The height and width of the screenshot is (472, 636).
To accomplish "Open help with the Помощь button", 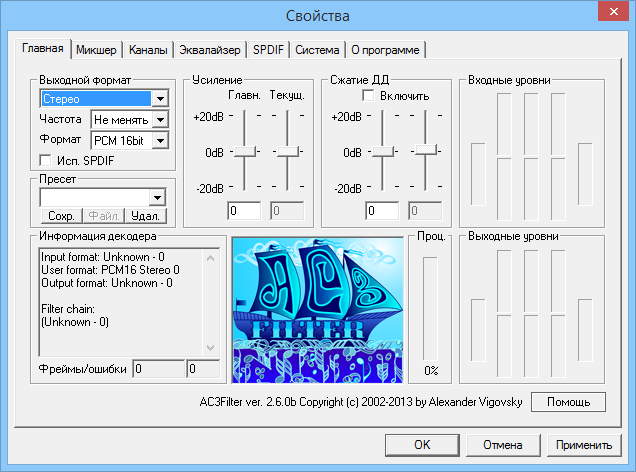I will (x=568, y=402).
